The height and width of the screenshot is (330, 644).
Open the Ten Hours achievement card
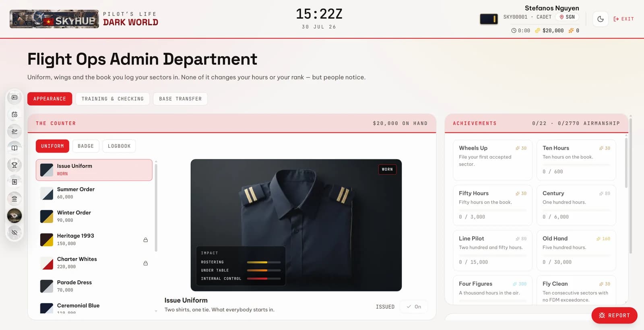pyautogui.click(x=576, y=160)
